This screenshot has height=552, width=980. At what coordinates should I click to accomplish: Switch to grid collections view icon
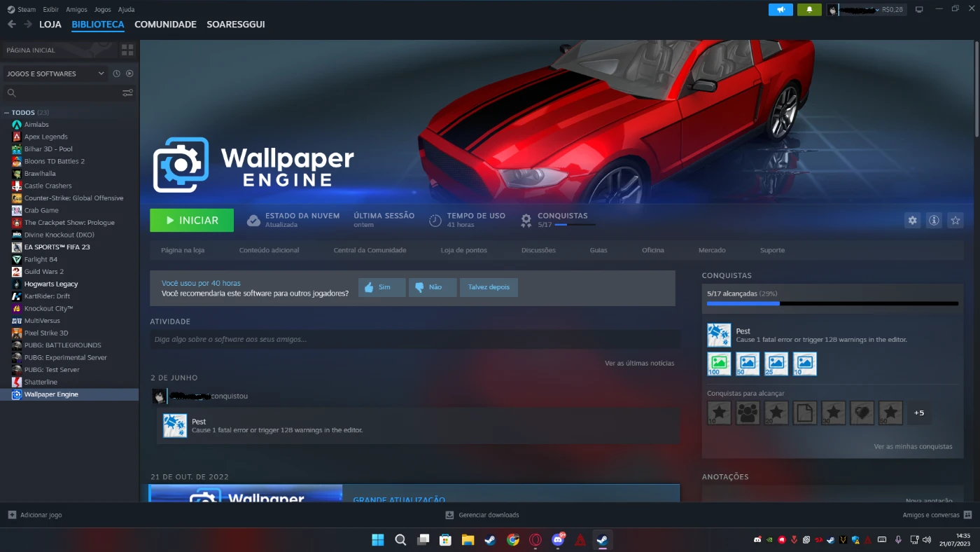tap(127, 50)
